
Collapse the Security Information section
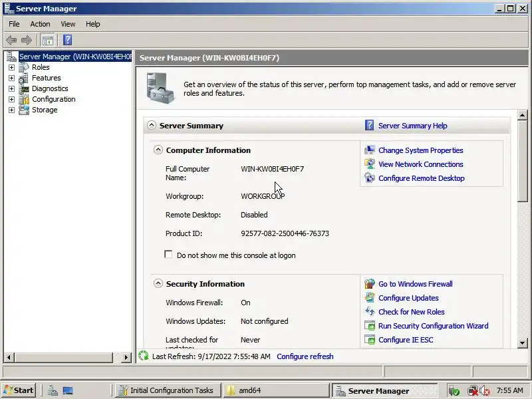pyautogui.click(x=158, y=283)
